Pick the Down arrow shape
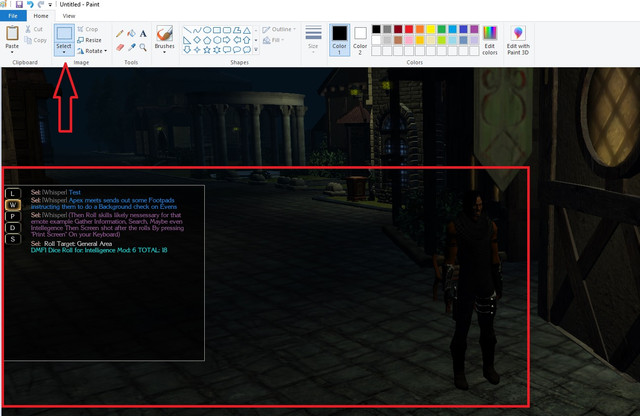640x416 pixels. coord(187,50)
